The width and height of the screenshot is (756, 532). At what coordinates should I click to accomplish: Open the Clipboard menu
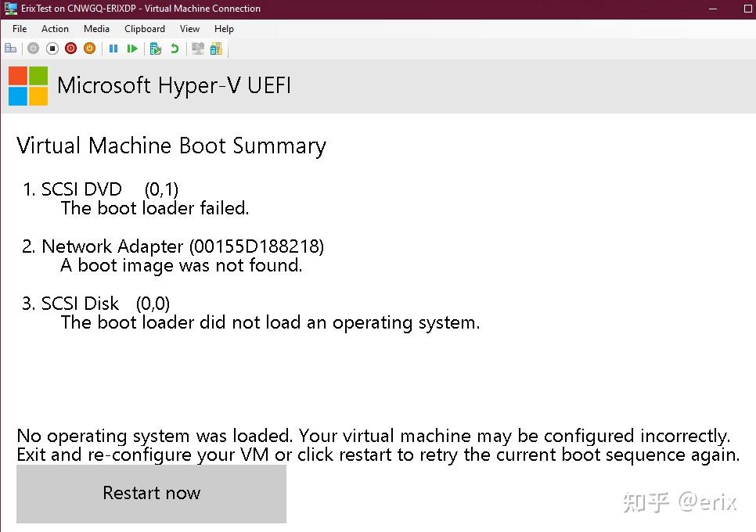pyautogui.click(x=145, y=29)
